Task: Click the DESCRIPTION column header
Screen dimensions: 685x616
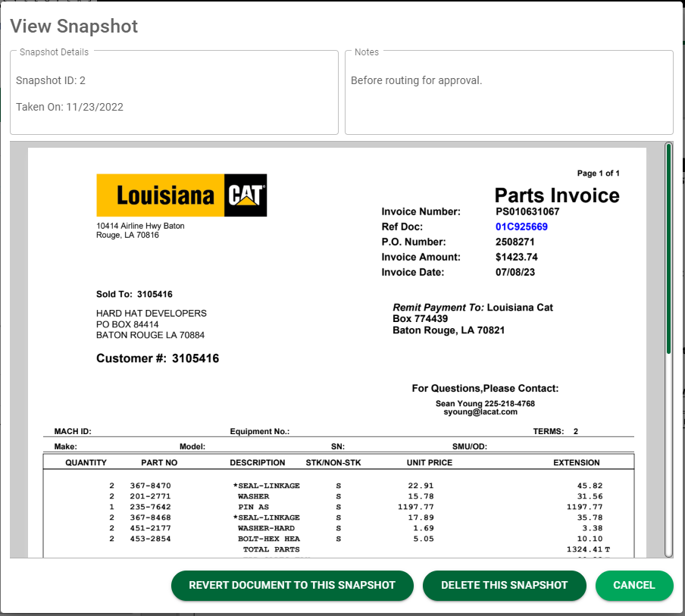Action: [258, 463]
